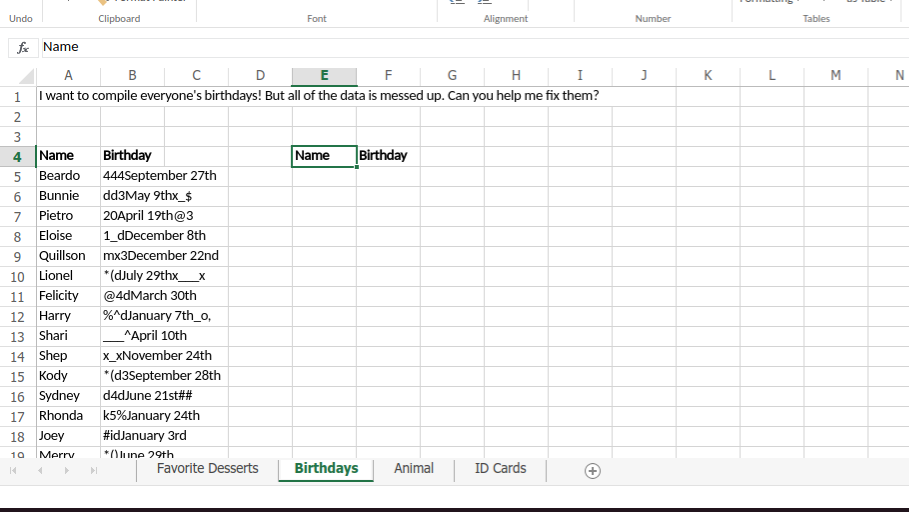Select column H header
The image size is (909, 512).
(x=516, y=76)
